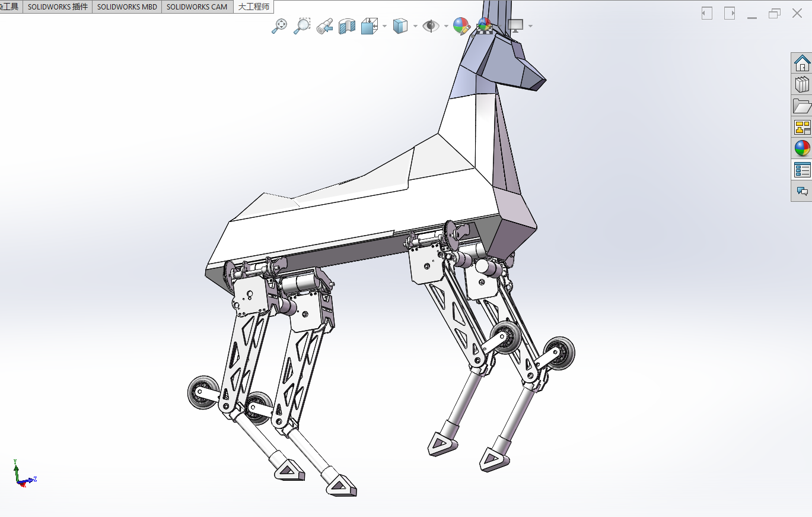
Task: Open the Custom Properties pane
Action: tap(802, 170)
